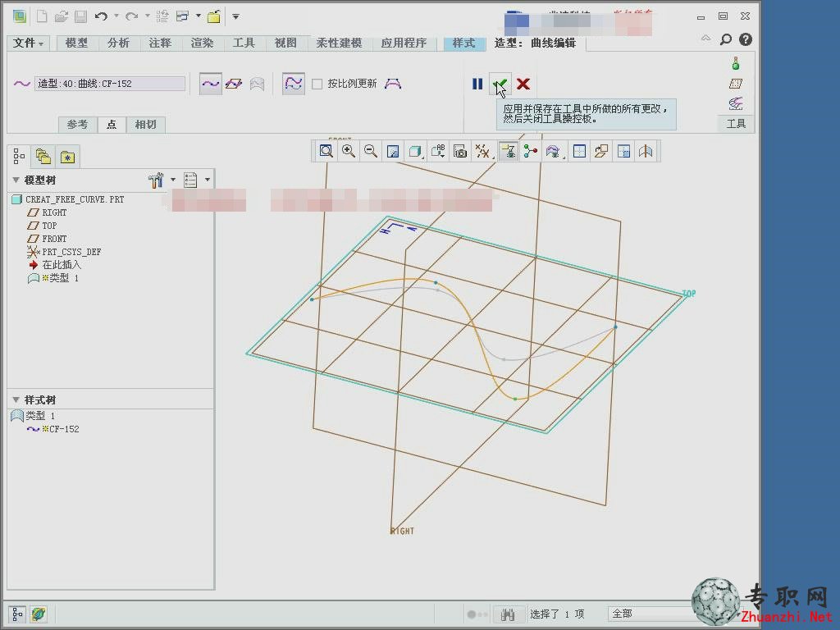The width and height of the screenshot is (840, 630).
Task: Open Customize Quick Access Toolbar arrow
Action: click(x=235, y=16)
